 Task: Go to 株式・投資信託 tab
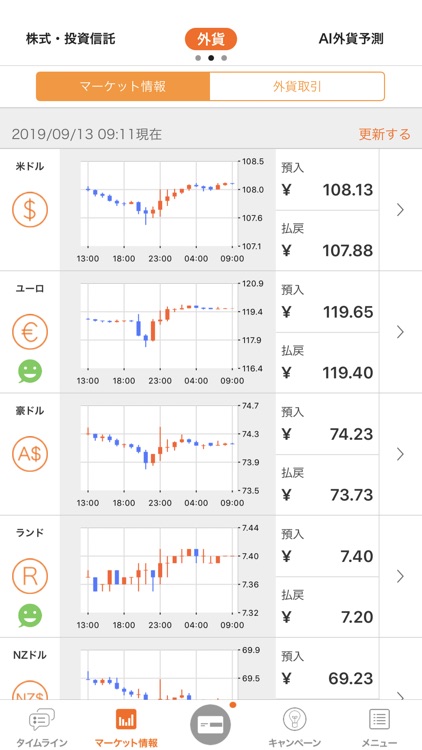pos(71,39)
